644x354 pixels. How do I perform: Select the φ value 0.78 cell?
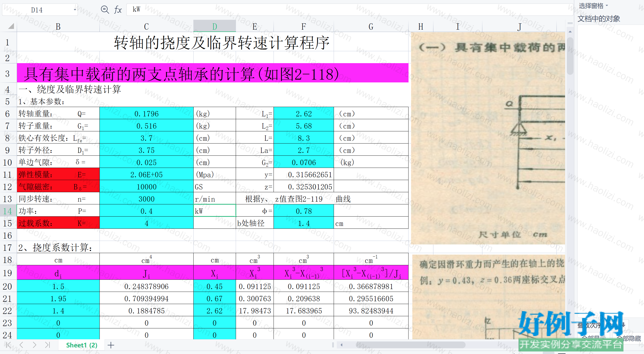[303, 211]
